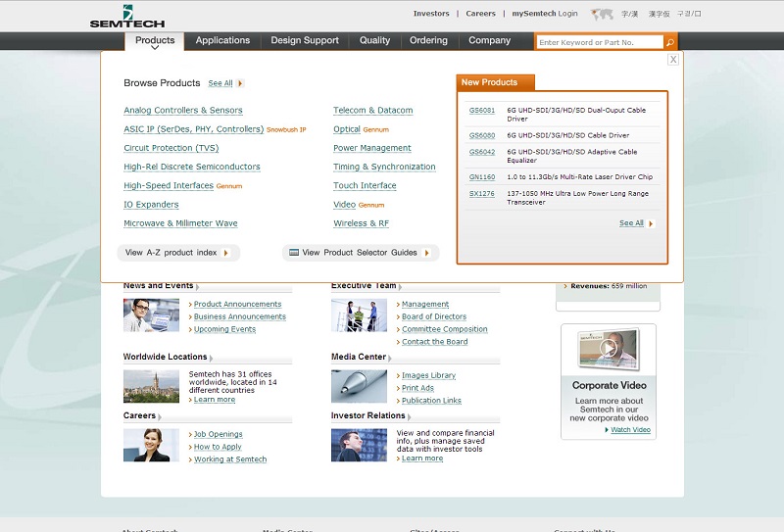The width and height of the screenshot is (784, 532).
Task: Open Optical category
Action: [x=347, y=129]
